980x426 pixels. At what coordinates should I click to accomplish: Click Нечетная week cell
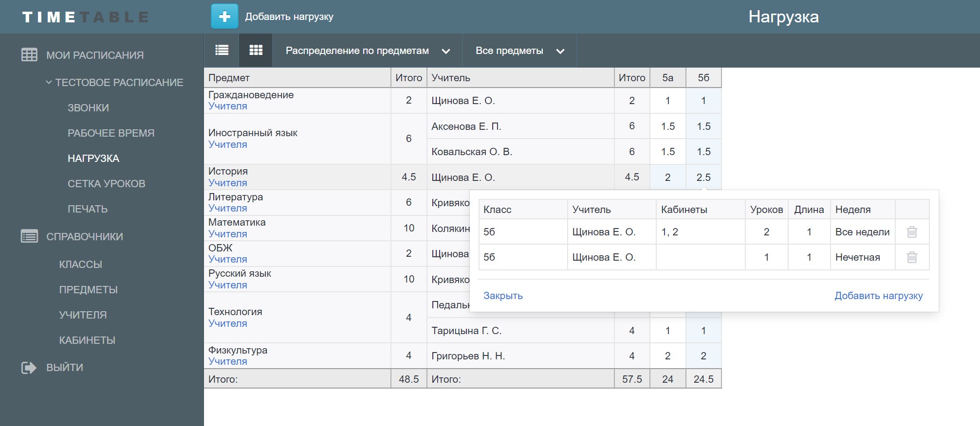(x=863, y=257)
